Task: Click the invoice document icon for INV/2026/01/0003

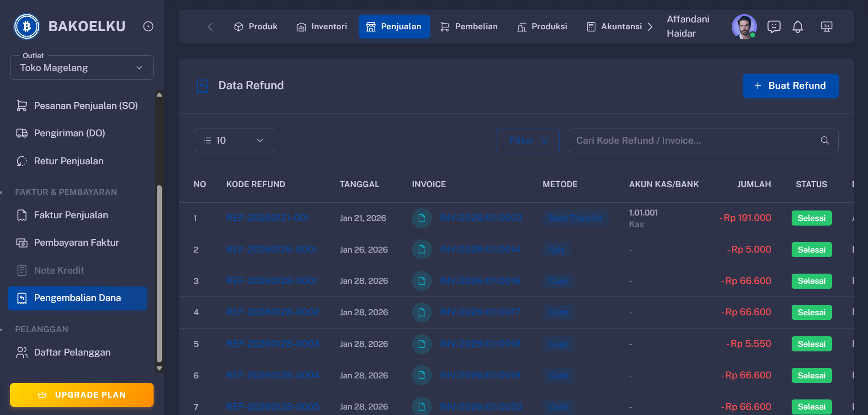Action: pos(421,218)
